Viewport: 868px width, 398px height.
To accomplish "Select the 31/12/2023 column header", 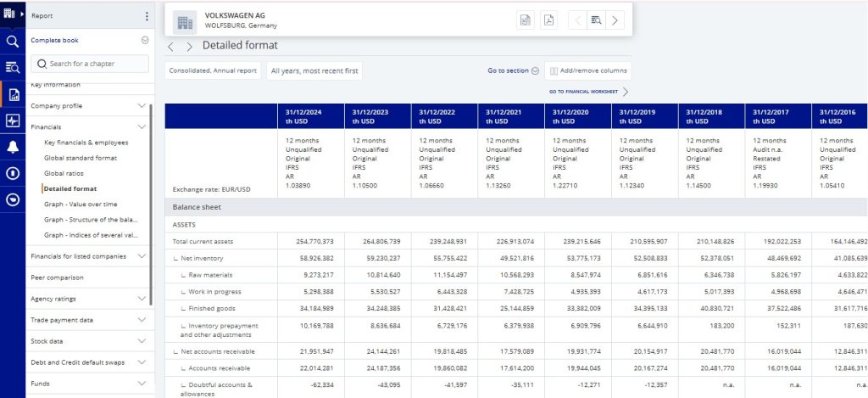I will [377, 116].
